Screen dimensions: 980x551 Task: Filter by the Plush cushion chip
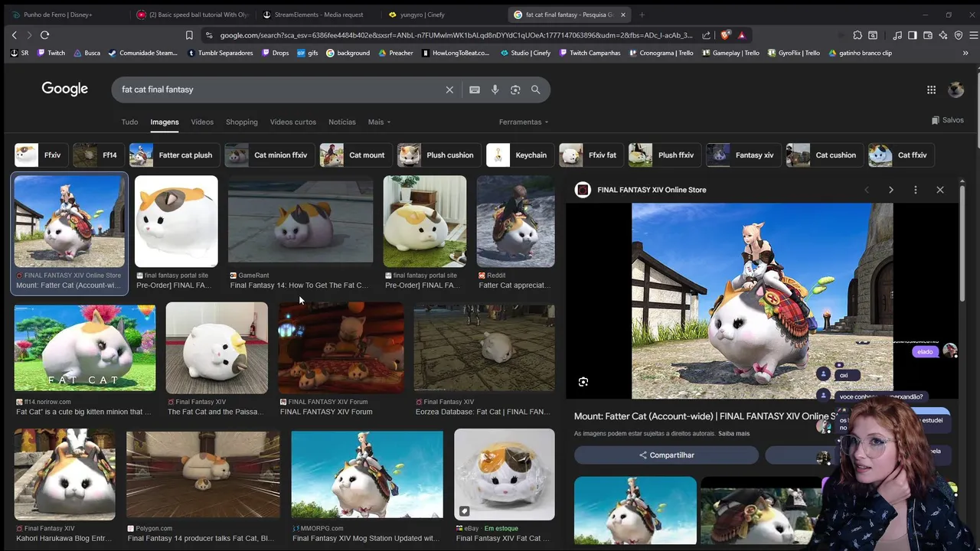click(x=438, y=155)
